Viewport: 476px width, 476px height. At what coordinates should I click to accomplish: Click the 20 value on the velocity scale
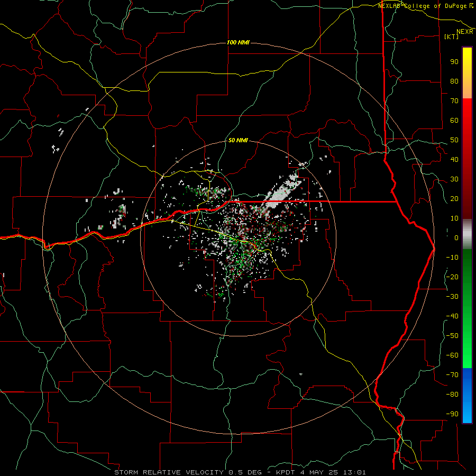tap(454, 199)
